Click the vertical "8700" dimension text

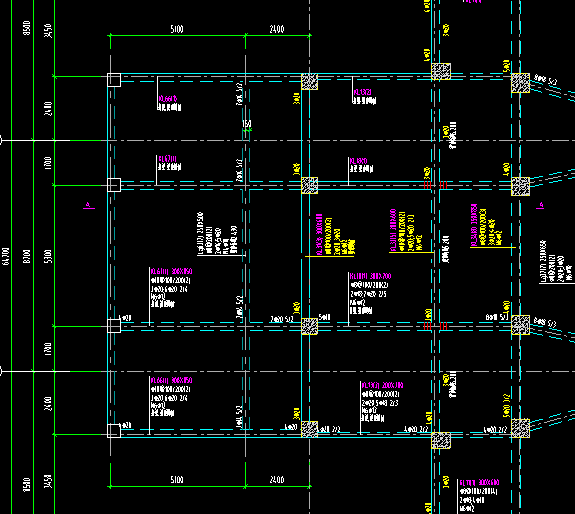[x=26, y=256]
